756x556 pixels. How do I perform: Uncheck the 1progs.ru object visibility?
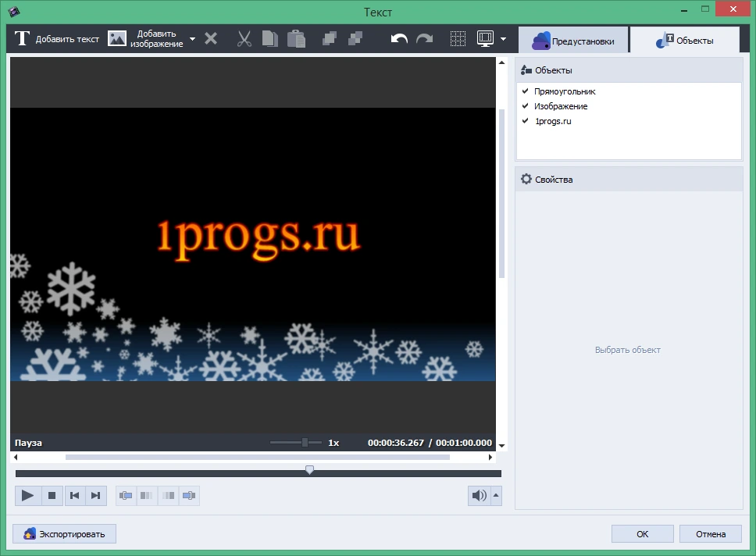[x=525, y=121]
